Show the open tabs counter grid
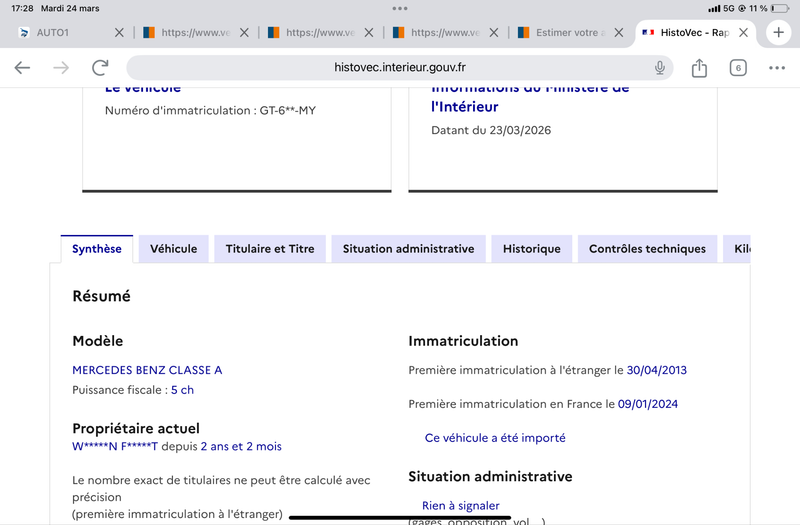This screenshot has width=800, height=525. coord(738,68)
